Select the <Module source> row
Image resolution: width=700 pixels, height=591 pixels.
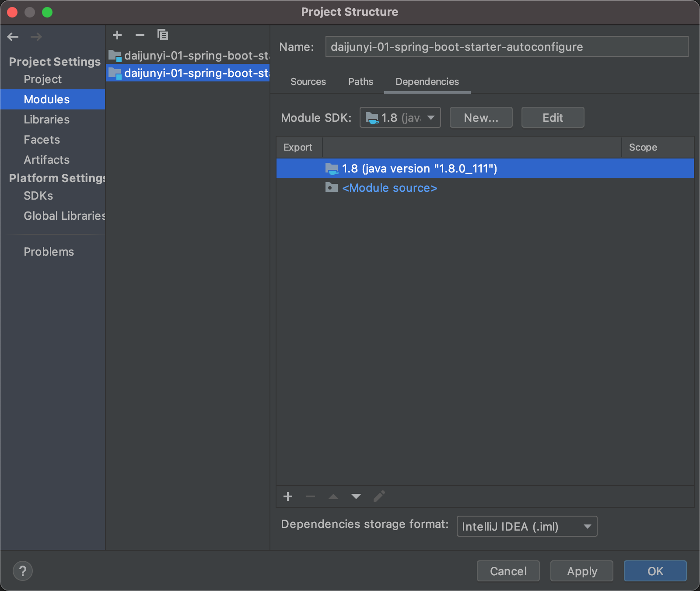[485, 188]
